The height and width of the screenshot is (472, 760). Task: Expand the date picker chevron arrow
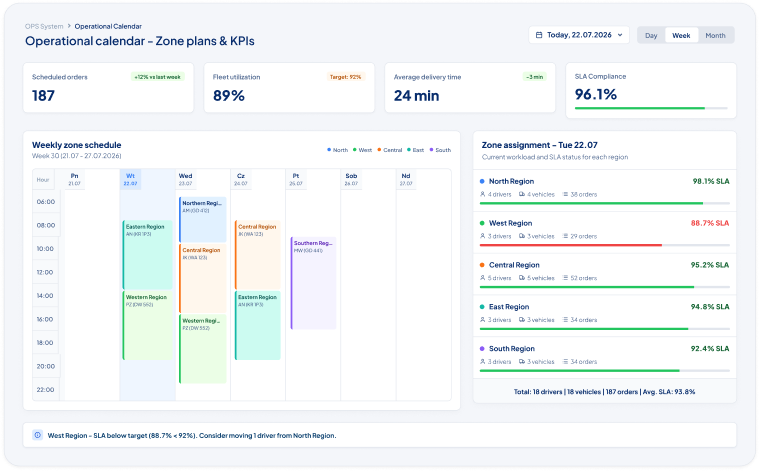pos(620,35)
